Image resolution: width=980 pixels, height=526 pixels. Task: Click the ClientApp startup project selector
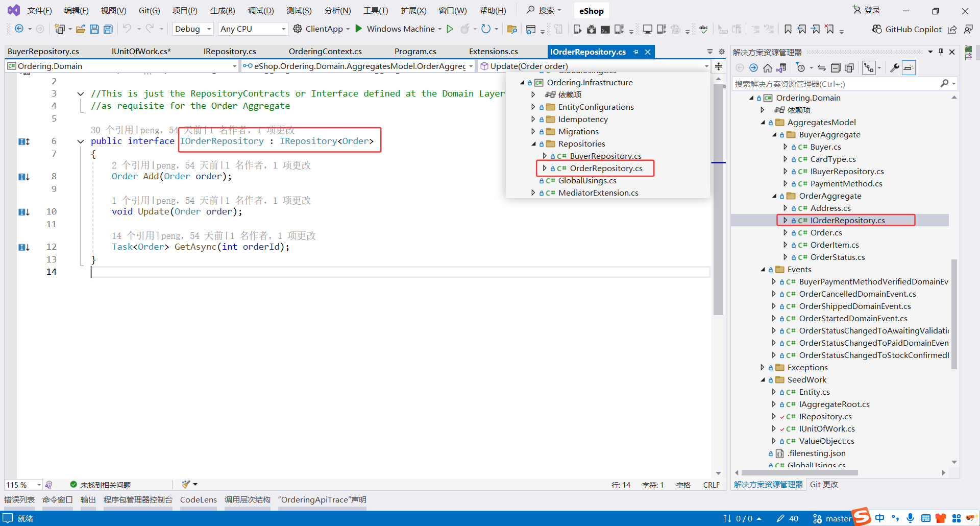tap(322, 29)
